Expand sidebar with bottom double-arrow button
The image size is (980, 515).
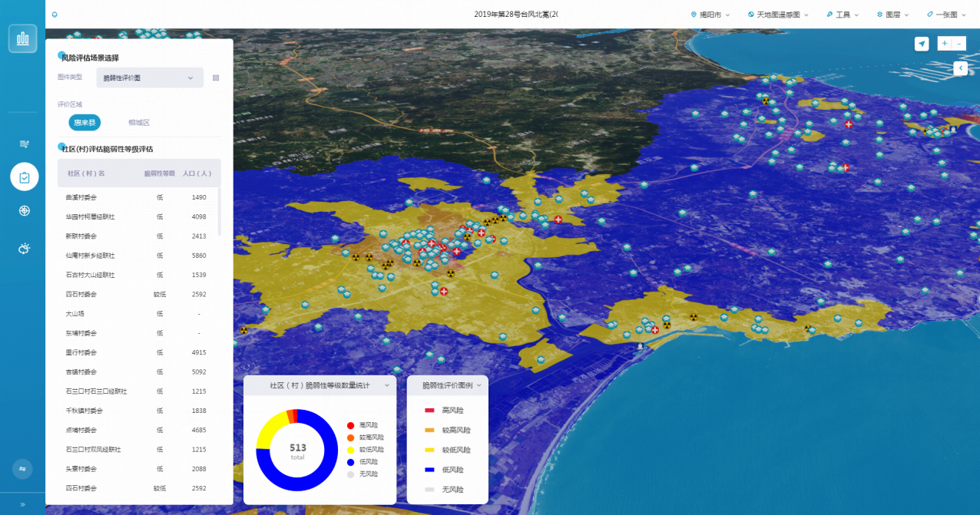coord(22,504)
